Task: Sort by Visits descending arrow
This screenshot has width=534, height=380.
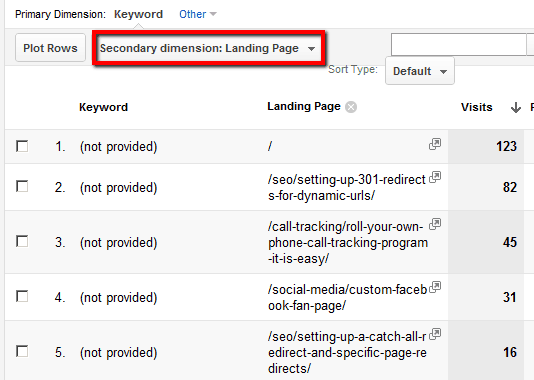Action: (516, 108)
